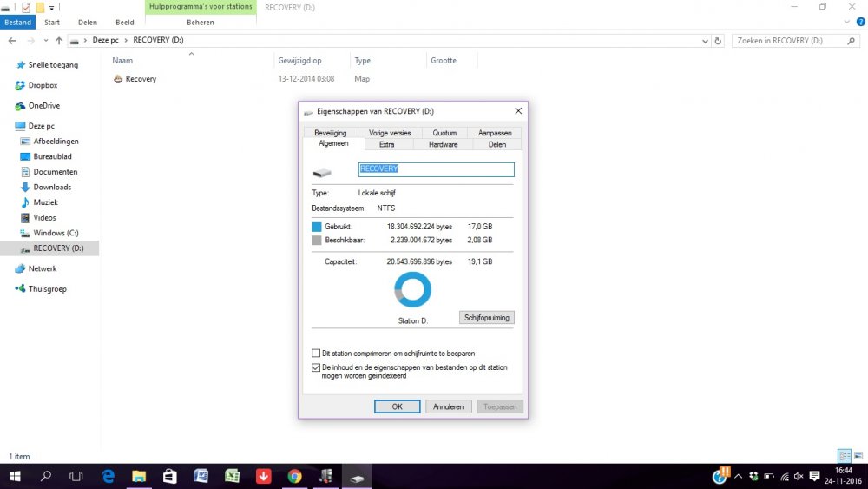868x489 pixels.
Task: Open Excel from the taskbar
Action: tap(232, 476)
